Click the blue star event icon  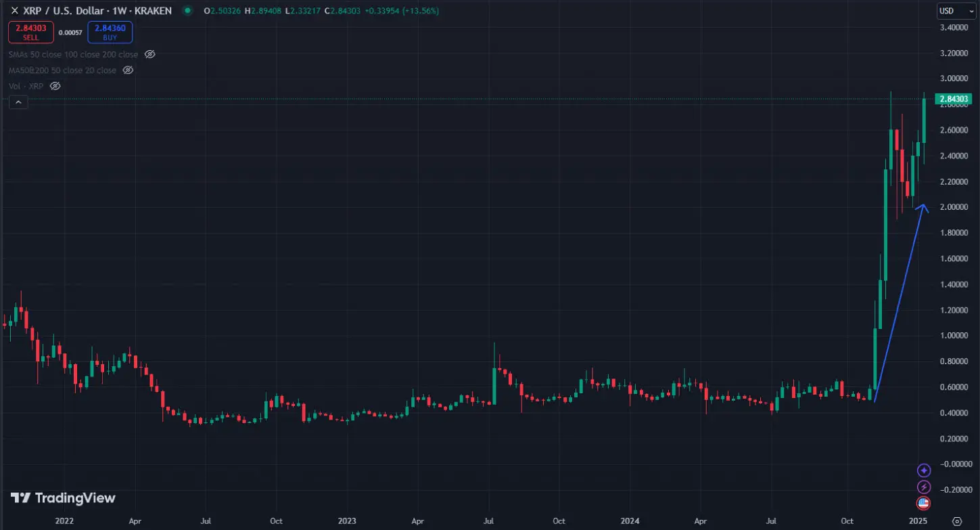pos(923,470)
